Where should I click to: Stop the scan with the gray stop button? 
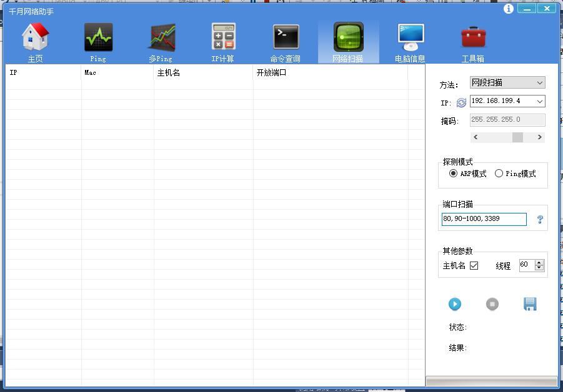[492, 304]
